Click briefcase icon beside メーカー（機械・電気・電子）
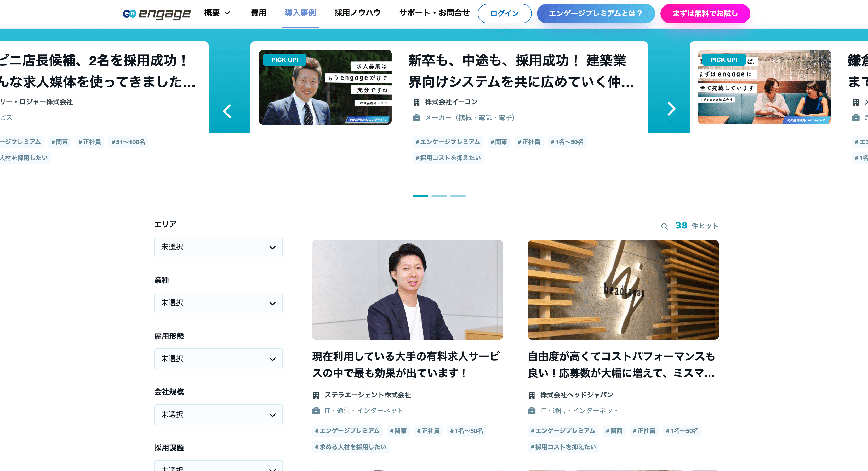 pyautogui.click(x=416, y=118)
